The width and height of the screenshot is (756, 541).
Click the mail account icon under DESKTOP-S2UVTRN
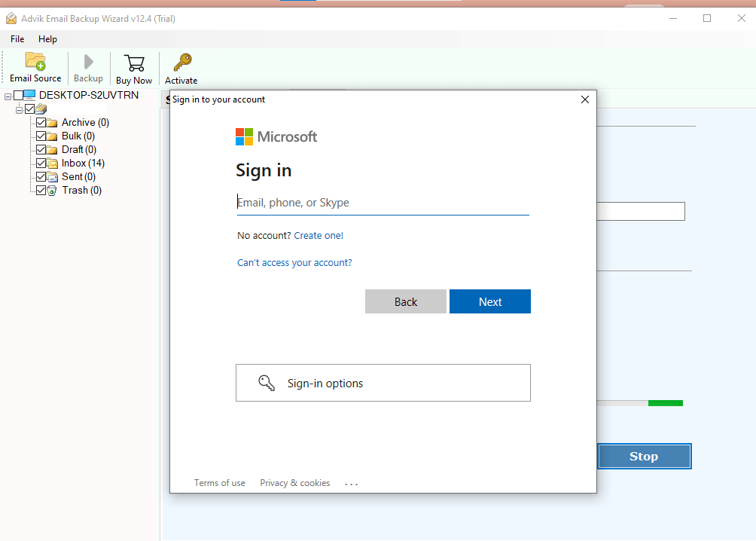(41, 109)
